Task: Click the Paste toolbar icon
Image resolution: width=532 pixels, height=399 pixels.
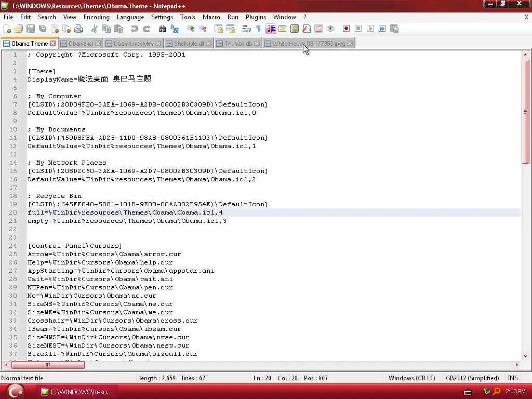Action: (118, 29)
